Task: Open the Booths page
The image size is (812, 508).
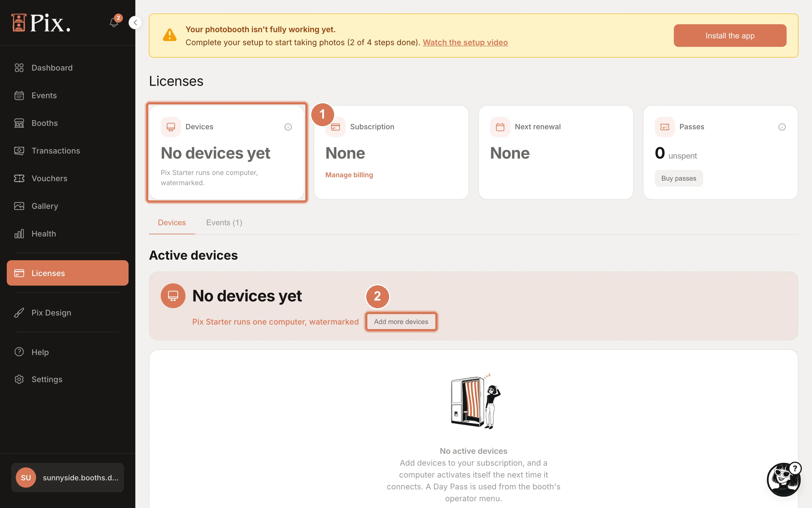Action: click(67, 123)
